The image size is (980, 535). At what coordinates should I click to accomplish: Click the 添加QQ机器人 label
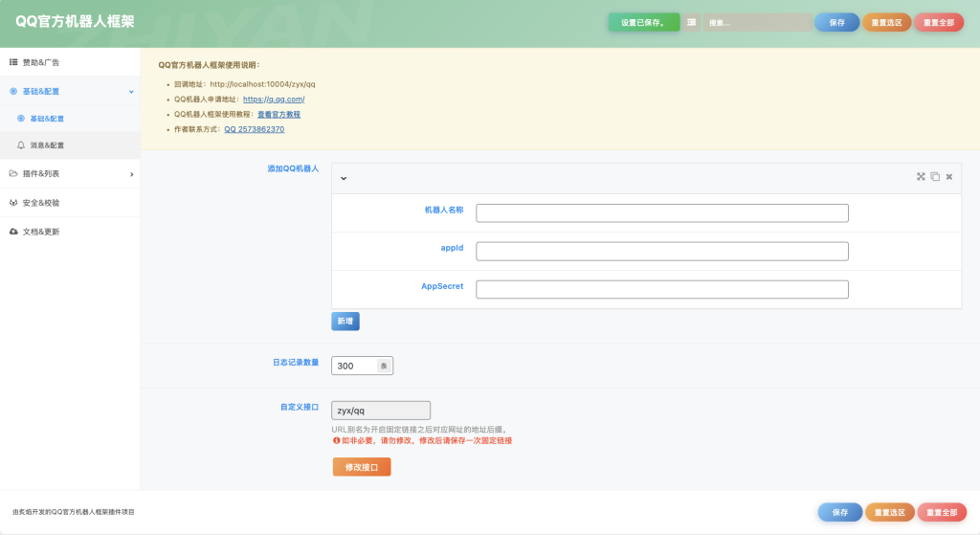tap(293, 168)
